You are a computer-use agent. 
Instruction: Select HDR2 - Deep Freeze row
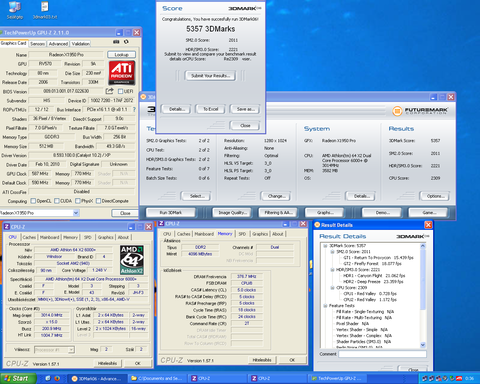pyautogui.click(x=373, y=282)
